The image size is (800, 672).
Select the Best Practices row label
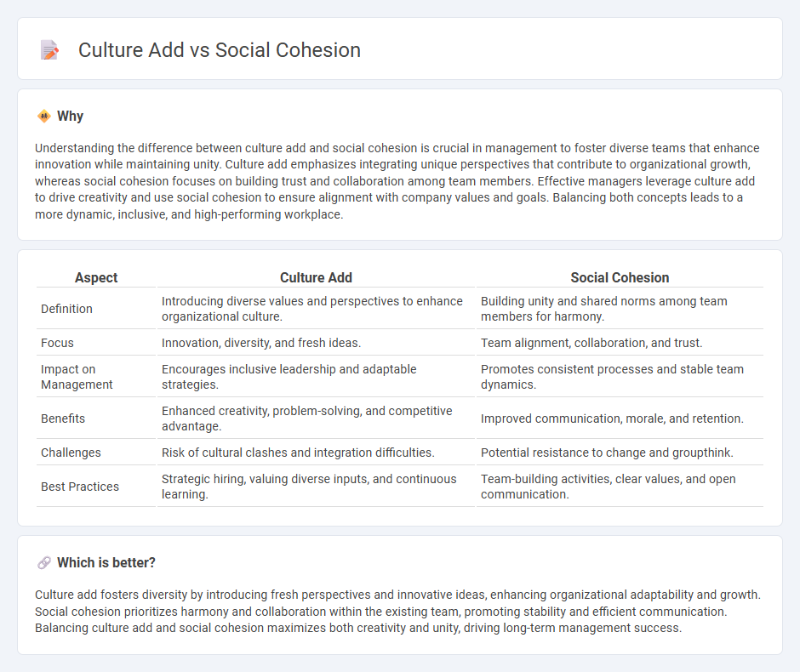click(80, 487)
